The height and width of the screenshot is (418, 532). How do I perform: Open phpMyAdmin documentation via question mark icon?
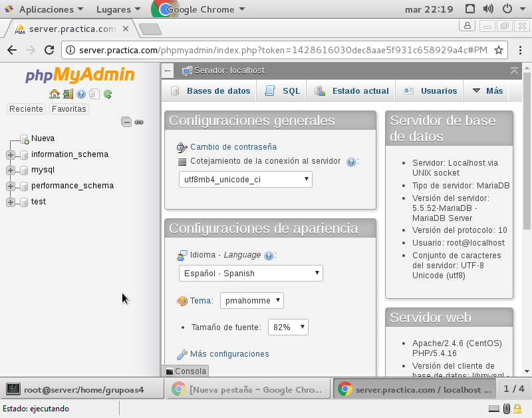pos(81,94)
